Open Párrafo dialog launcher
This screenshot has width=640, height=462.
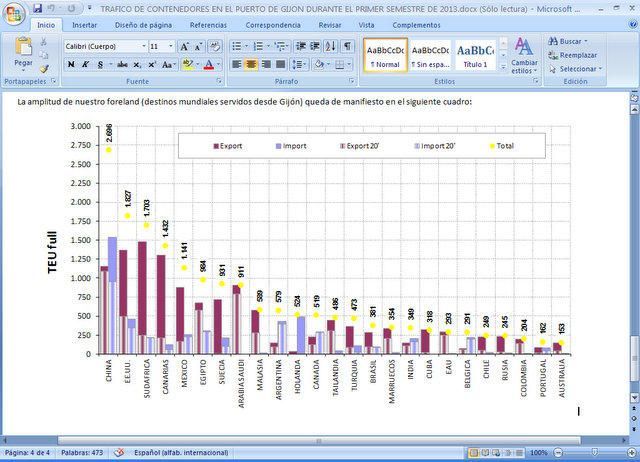351,81
